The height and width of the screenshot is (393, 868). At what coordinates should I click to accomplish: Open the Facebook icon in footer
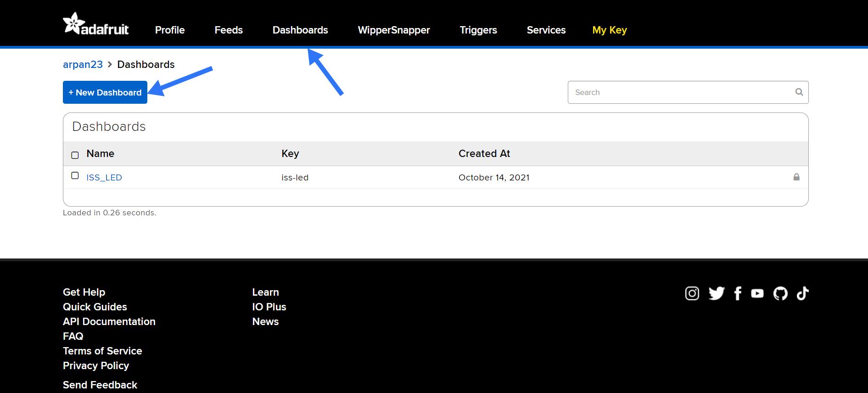(738, 293)
